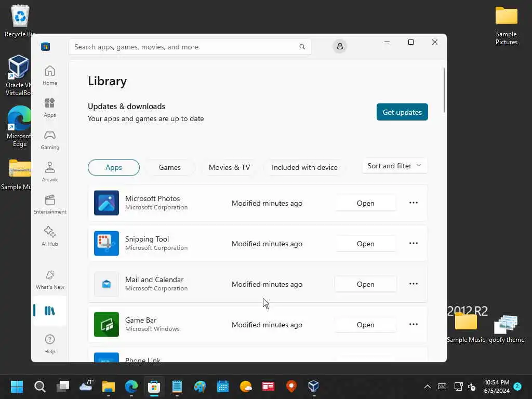This screenshot has height=399, width=532.
Task: Click the Library vertical scrollbar
Action: [x=444, y=90]
